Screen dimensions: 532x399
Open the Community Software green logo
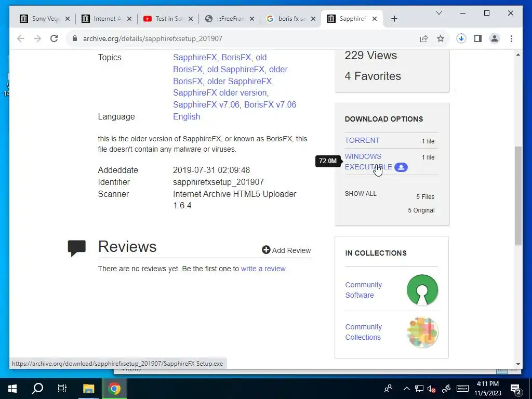tap(422, 290)
